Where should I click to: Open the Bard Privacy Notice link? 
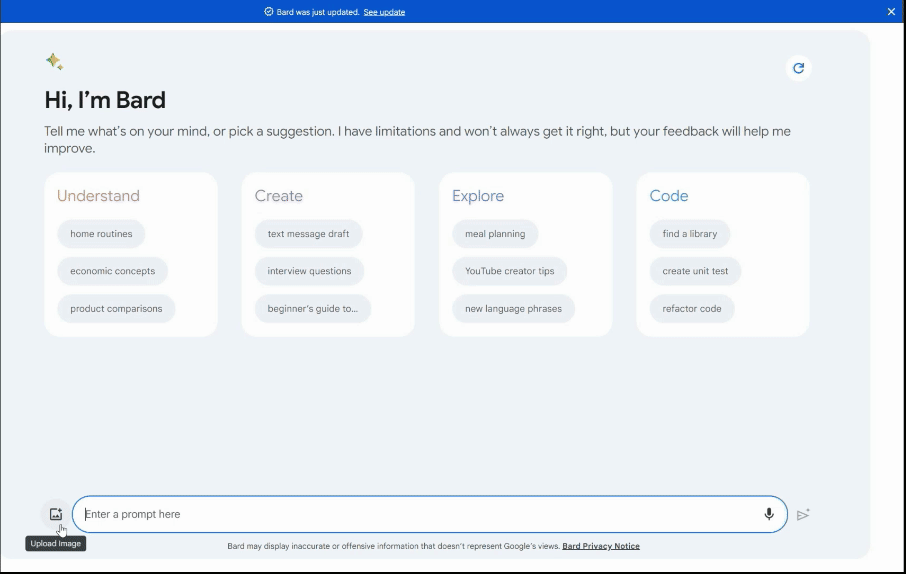(x=601, y=546)
